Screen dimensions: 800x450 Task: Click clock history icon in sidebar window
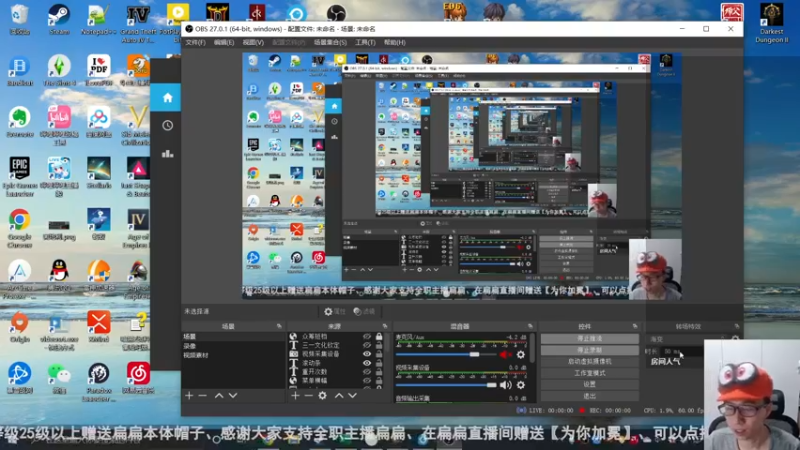(167, 126)
